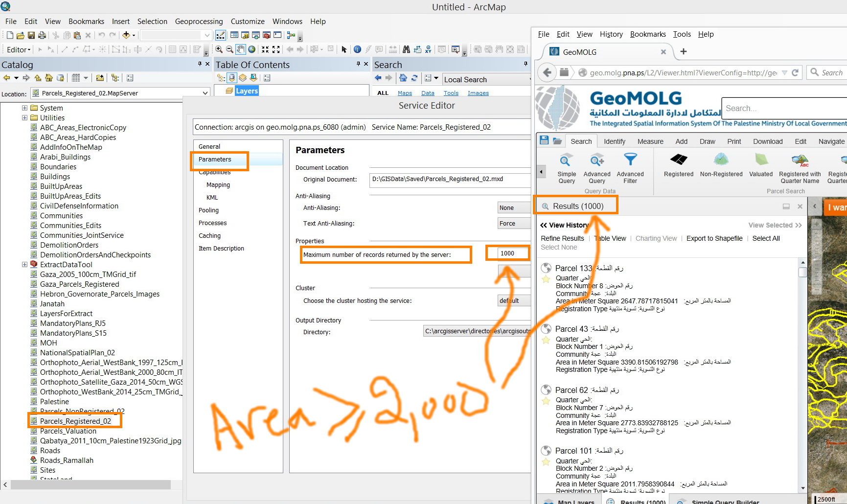Click the Data link in Search panel

(x=428, y=93)
